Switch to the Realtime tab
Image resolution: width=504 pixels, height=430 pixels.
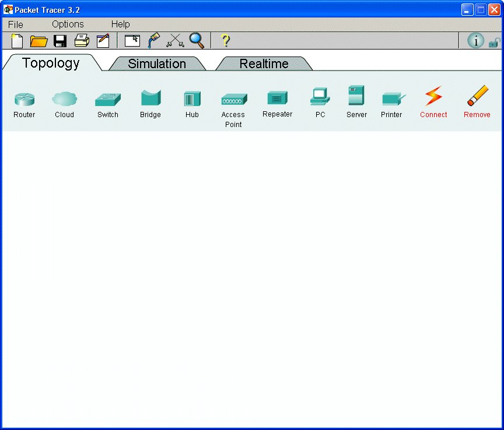tap(264, 64)
